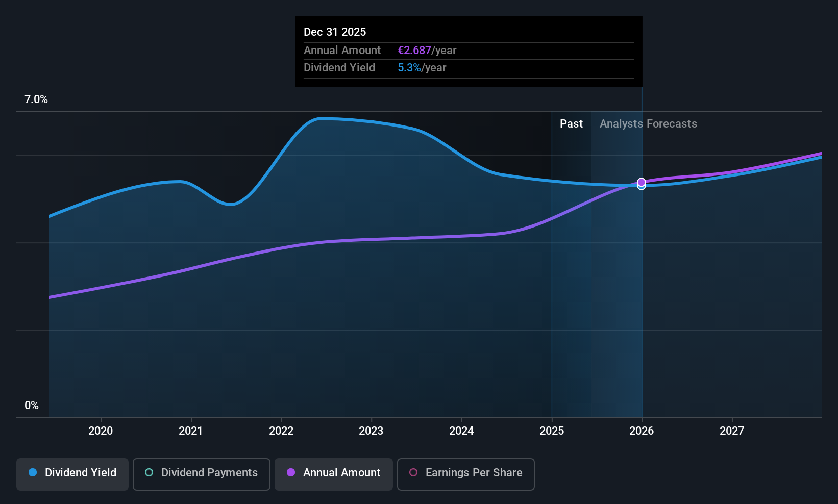Click the purple Annual Amount legend dot

[291, 472]
